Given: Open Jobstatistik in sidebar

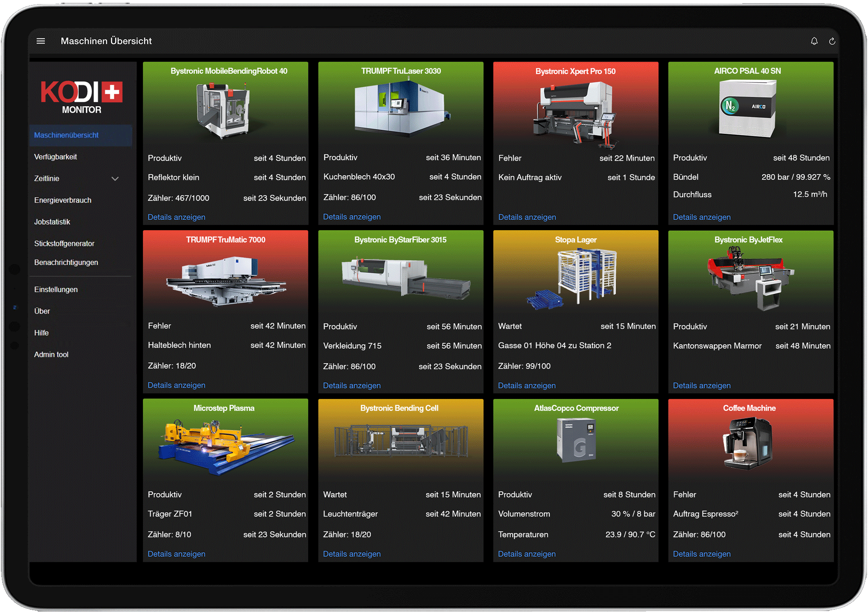Looking at the screenshot, I should (52, 222).
